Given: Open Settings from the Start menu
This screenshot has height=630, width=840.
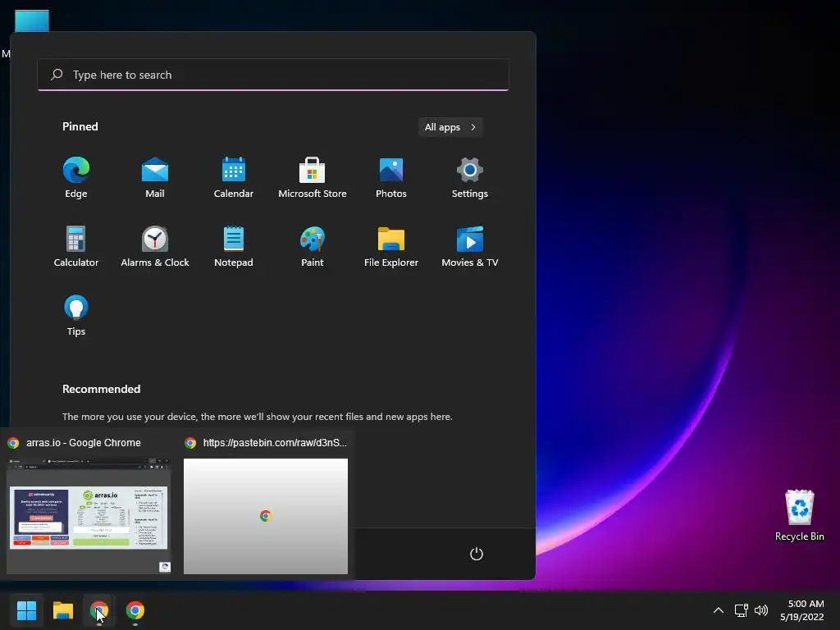Looking at the screenshot, I should click(470, 178).
